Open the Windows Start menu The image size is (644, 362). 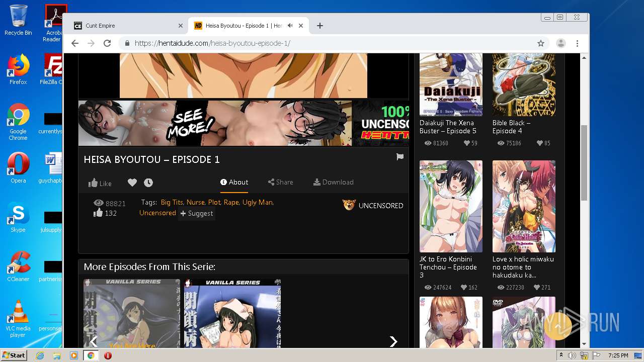point(14,355)
